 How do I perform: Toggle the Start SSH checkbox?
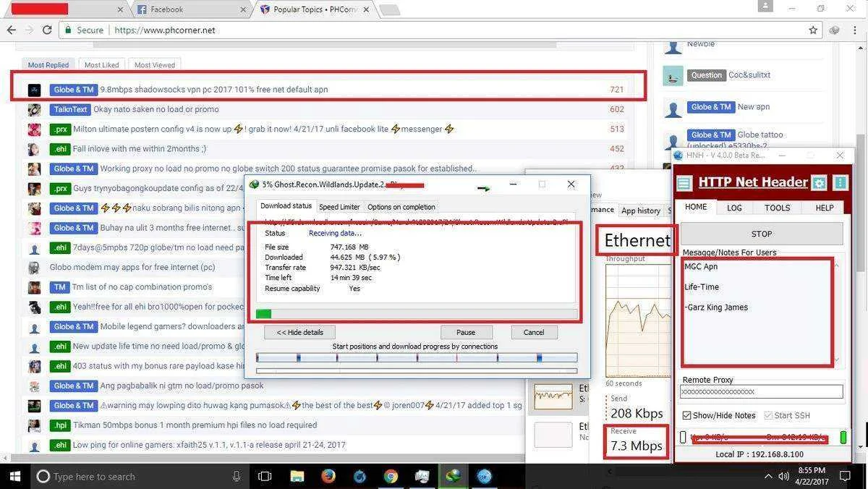pos(768,415)
